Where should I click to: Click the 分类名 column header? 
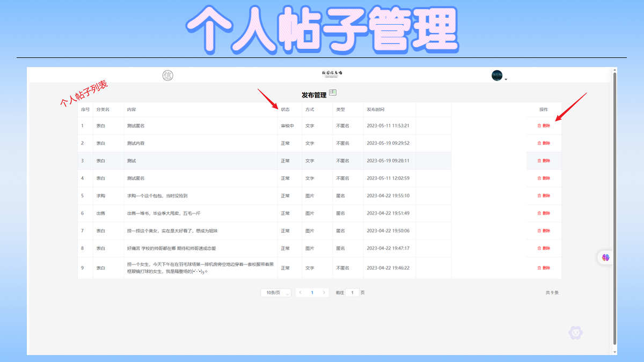pyautogui.click(x=103, y=109)
